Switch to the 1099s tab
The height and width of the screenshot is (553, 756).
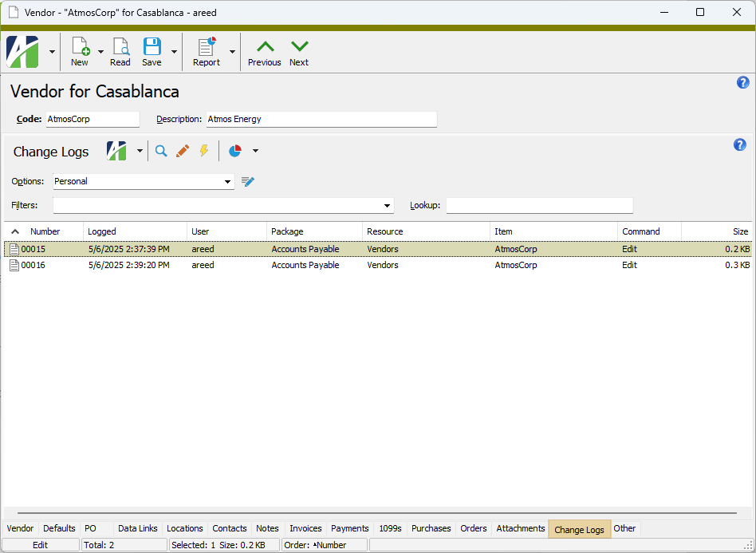coord(390,528)
